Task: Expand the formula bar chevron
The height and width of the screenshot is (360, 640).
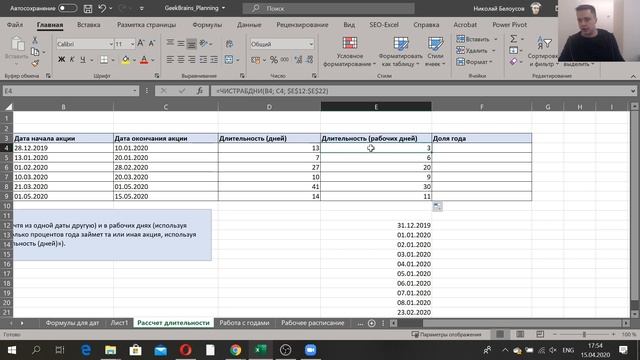Action: tap(633, 91)
